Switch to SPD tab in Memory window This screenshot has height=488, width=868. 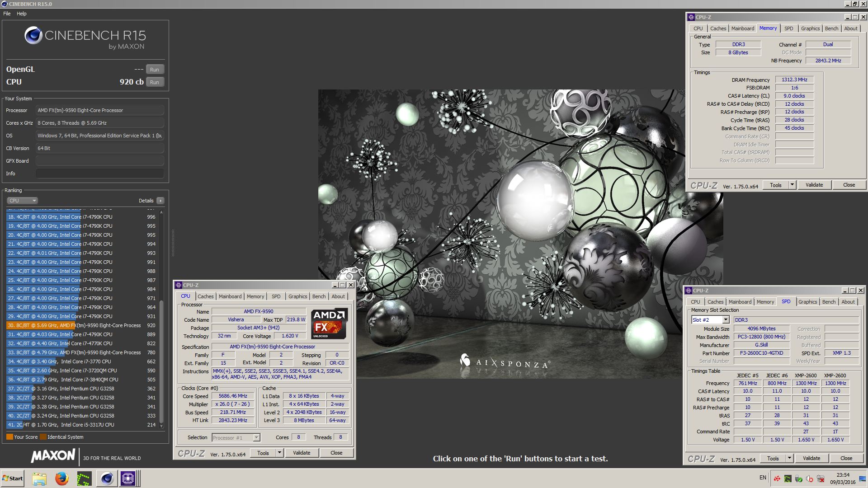click(788, 28)
